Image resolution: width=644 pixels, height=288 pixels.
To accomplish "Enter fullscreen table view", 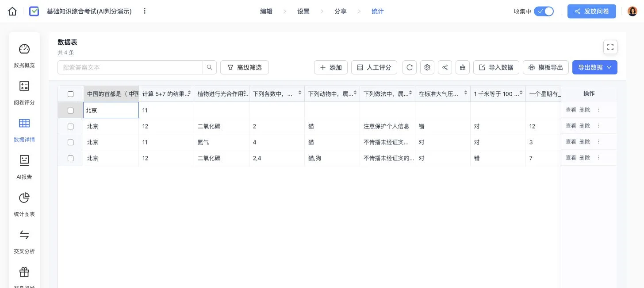I will coord(610,47).
